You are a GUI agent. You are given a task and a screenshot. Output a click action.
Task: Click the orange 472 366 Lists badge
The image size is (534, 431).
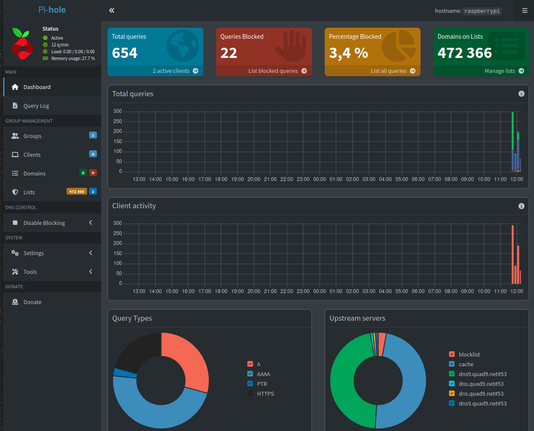point(77,191)
